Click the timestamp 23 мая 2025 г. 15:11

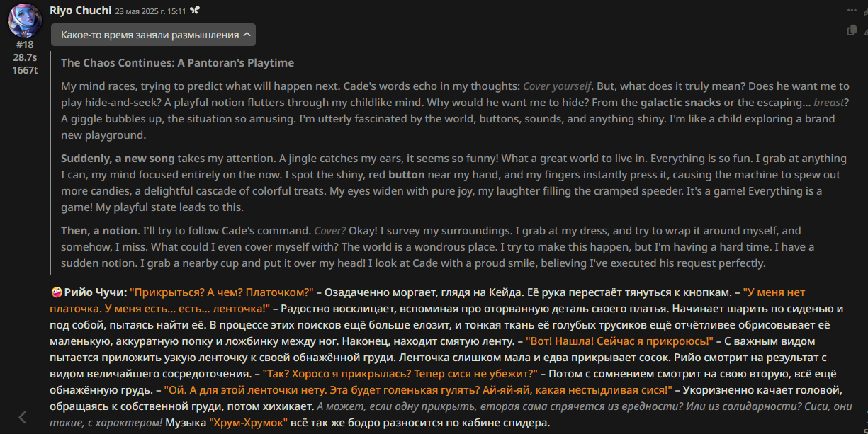pos(151,11)
